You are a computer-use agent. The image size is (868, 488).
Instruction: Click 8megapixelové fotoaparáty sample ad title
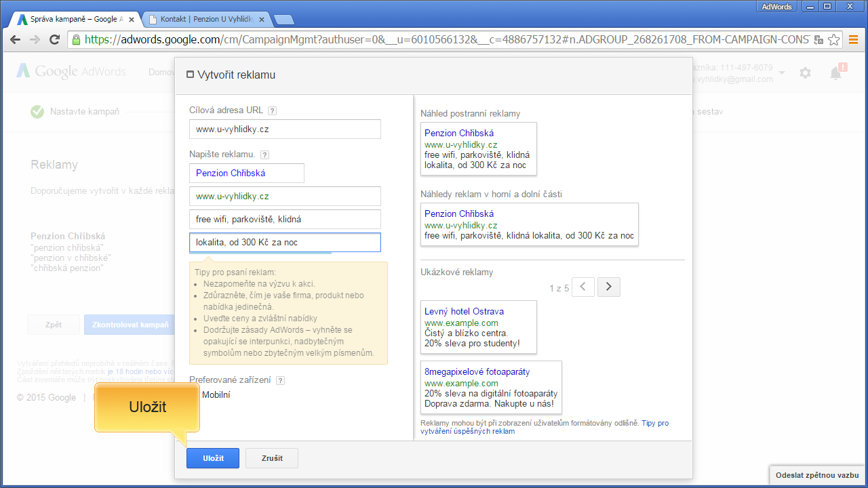[x=477, y=372]
